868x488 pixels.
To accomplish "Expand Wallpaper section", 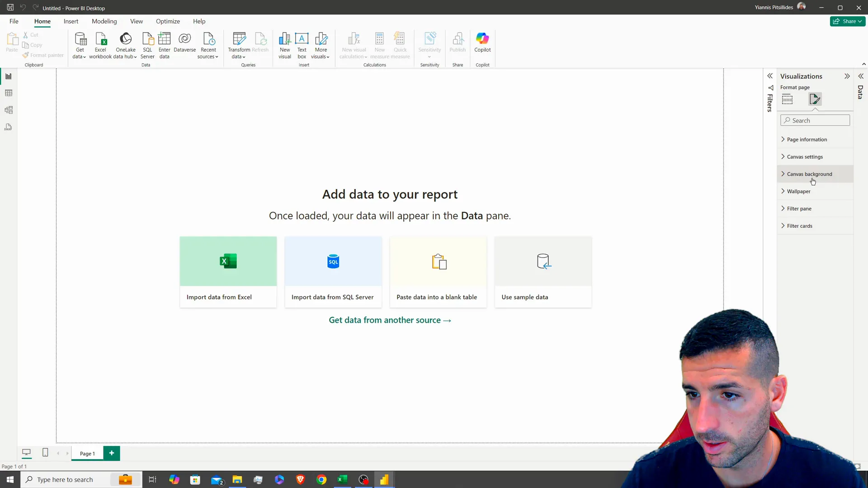I will [815, 192].
